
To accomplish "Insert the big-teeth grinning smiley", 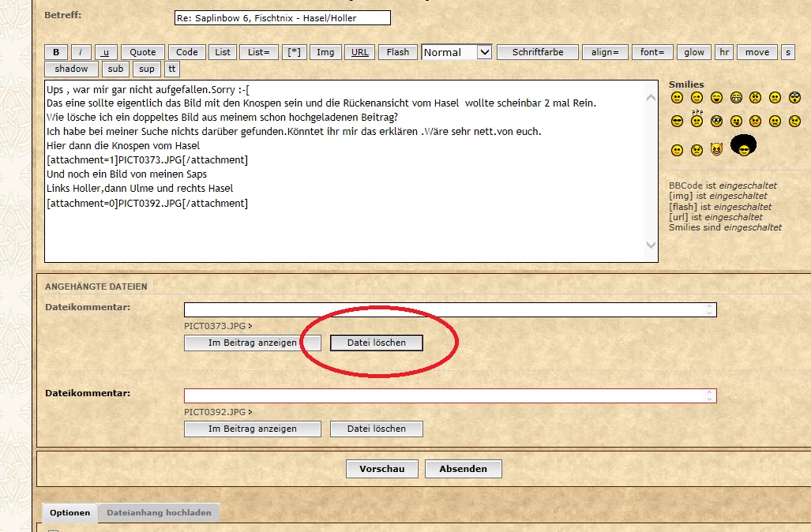I will [x=736, y=98].
